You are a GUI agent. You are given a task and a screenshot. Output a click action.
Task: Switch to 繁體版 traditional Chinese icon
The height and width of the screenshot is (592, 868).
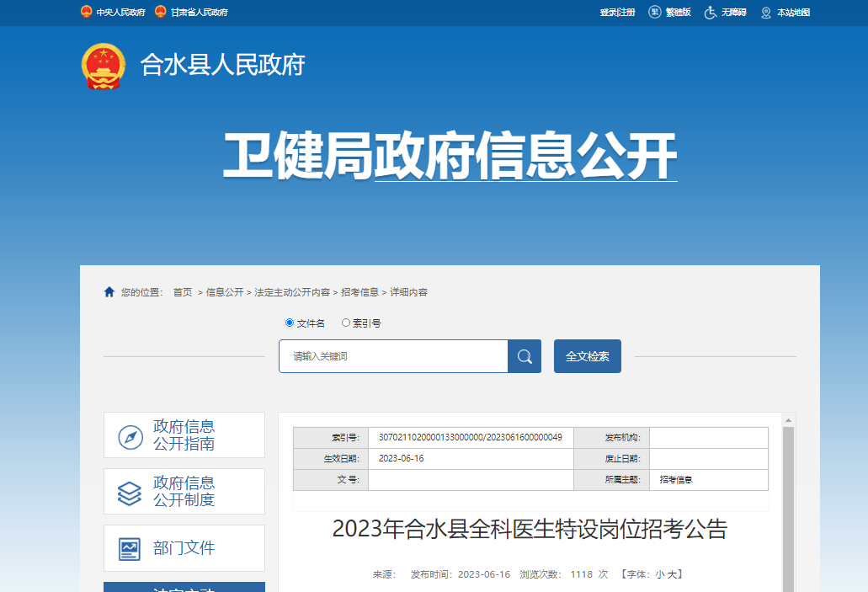[654, 13]
